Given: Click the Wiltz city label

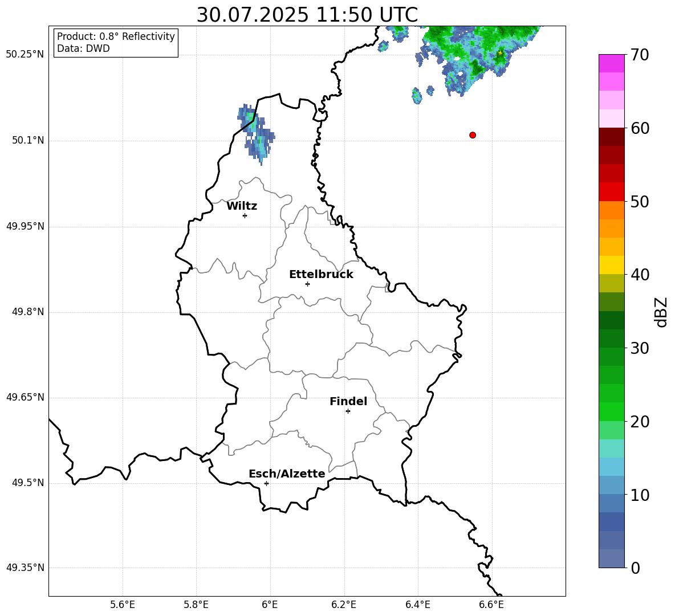Looking at the screenshot, I should pyautogui.click(x=242, y=206).
